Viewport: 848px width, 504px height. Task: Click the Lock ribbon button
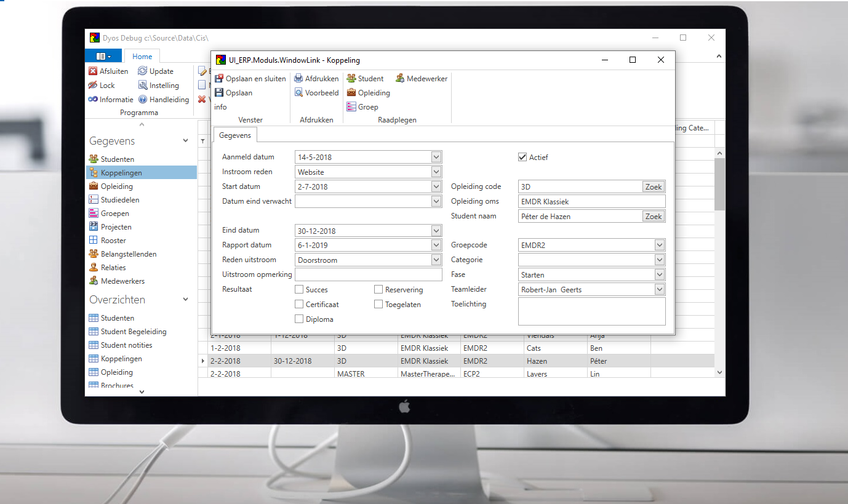[x=102, y=86]
